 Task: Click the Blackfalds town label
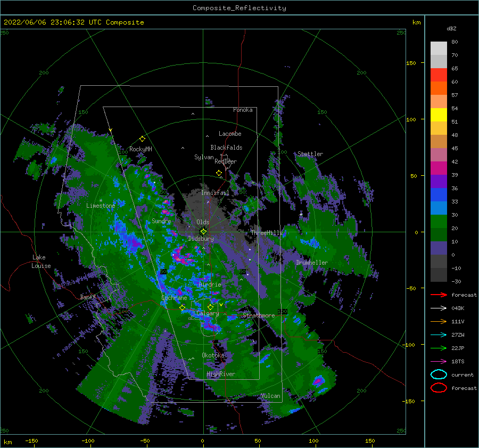226,148
